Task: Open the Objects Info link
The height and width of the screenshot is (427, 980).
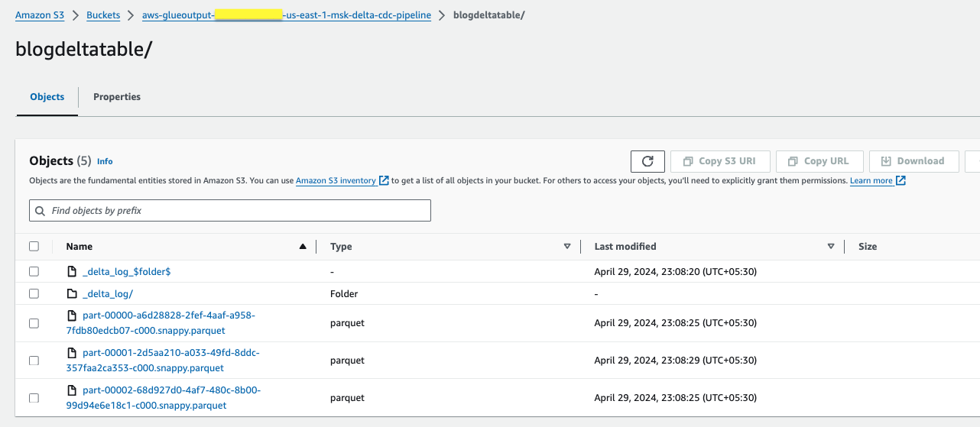Action: pyautogui.click(x=105, y=162)
